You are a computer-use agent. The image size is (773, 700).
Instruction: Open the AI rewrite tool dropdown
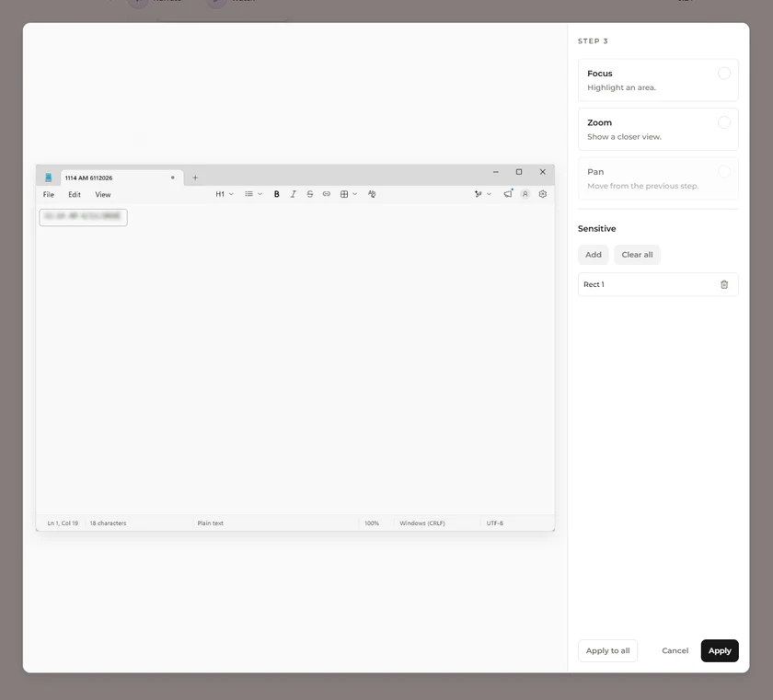click(x=482, y=194)
